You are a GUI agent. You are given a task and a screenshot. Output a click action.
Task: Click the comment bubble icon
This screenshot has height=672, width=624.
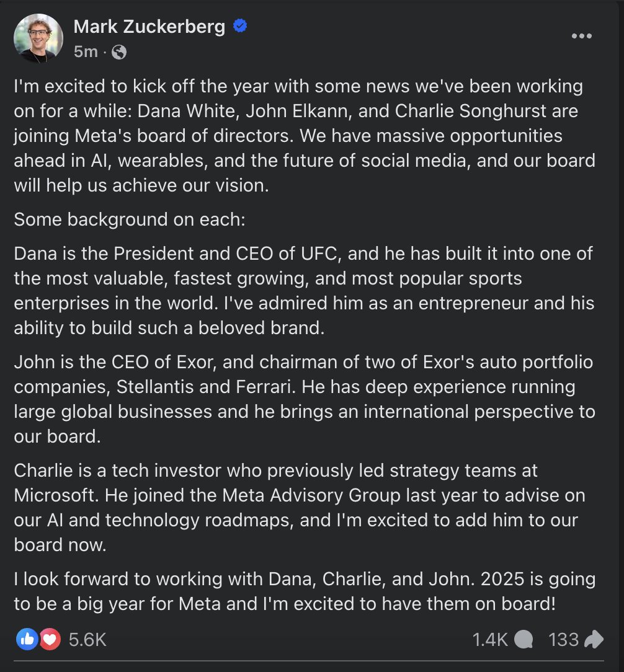tap(524, 639)
